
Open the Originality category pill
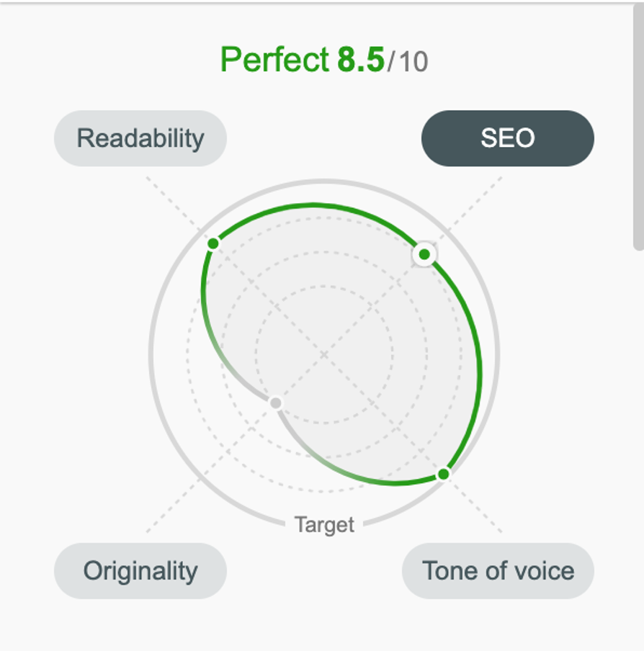point(140,571)
